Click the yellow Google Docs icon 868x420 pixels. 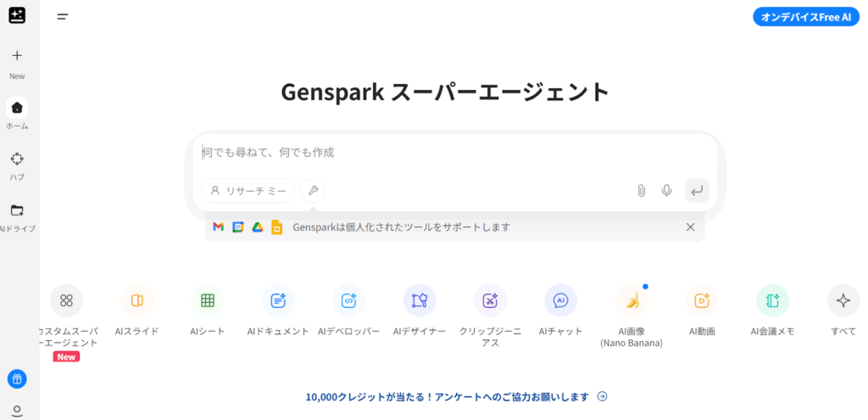click(x=277, y=227)
